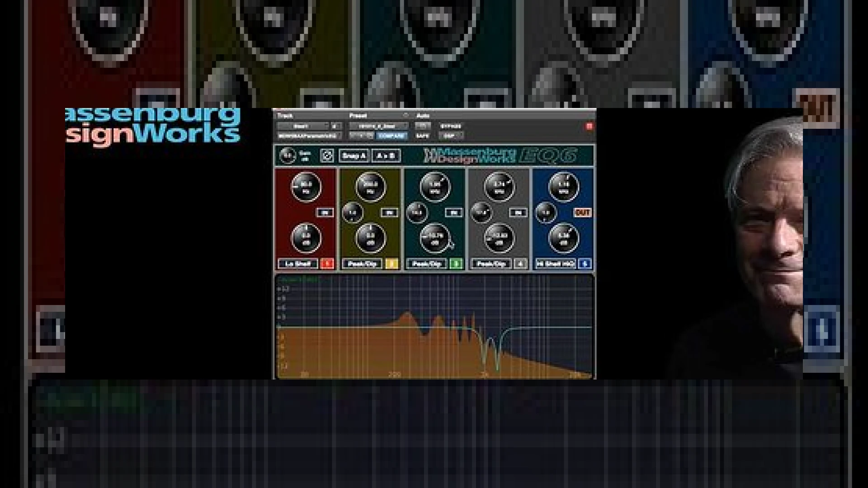
Task: Click the red band 1 number button
Action: point(327,264)
